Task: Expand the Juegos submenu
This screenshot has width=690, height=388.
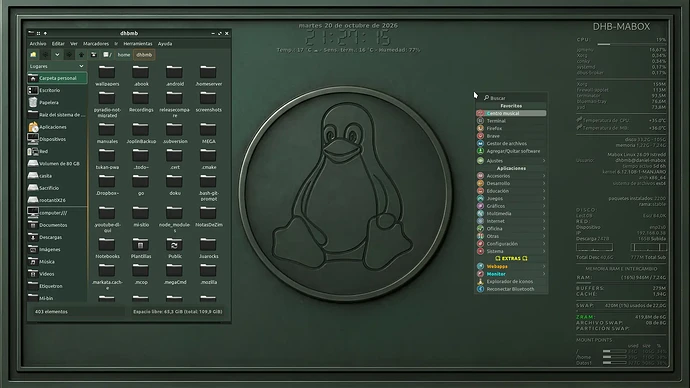Action: coord(511,198)
